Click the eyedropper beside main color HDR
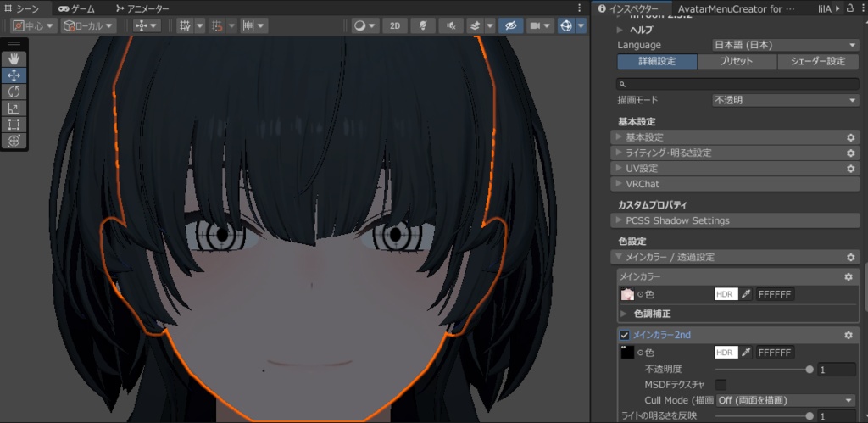 pyautogui.click(x=746, y=294)
